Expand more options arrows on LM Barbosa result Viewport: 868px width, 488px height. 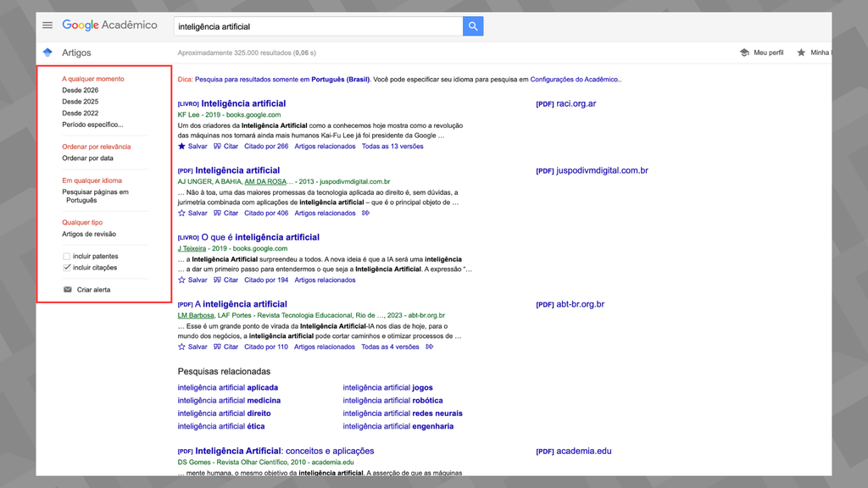tap(430, 347)
